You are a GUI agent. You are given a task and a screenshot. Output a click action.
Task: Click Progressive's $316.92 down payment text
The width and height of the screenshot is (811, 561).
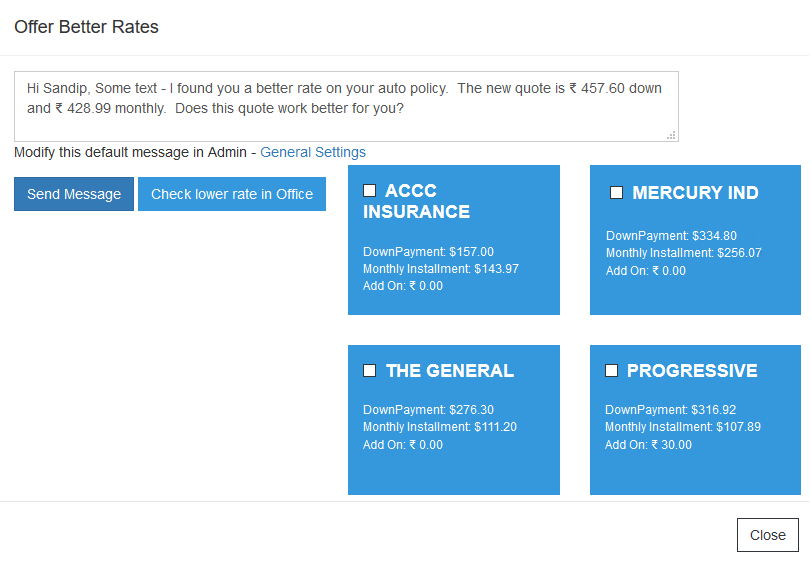[670, 410]
